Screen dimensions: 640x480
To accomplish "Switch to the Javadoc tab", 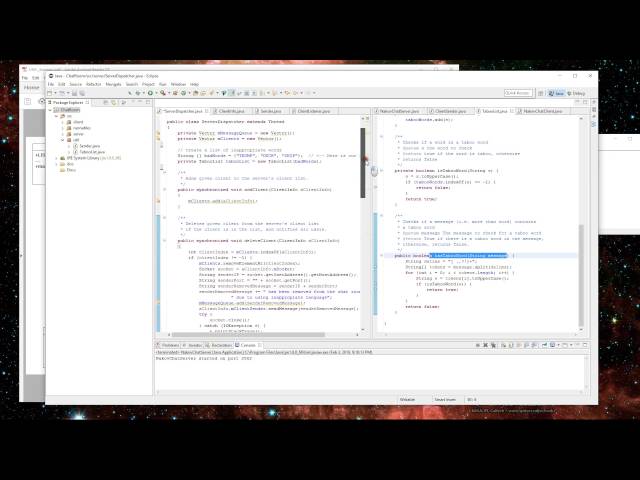I will (193, 345).
